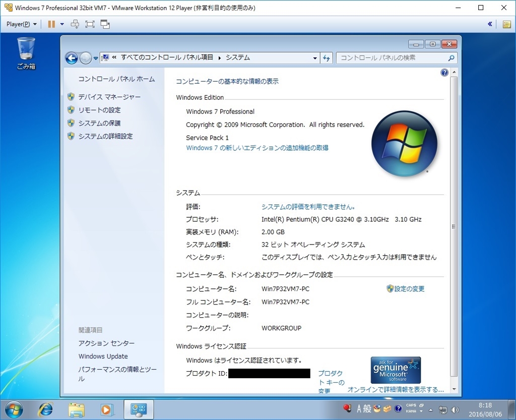Viewport: 516px width, 420px height.
Task: Switch to VMware Unity mode
Action: click(x=105, y=24)
